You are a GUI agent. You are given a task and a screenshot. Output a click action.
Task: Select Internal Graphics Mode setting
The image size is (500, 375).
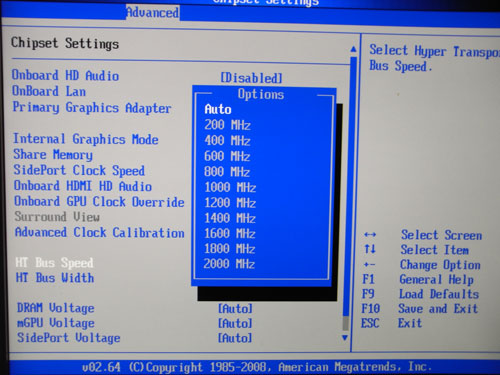point(86,139)
